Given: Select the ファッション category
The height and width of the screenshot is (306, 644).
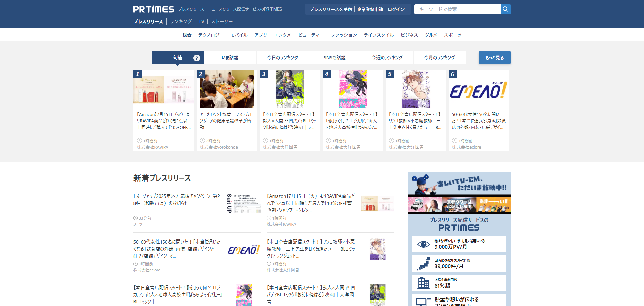Looking at the screenshot, I should pyautogui.click(x=344, y=35).
